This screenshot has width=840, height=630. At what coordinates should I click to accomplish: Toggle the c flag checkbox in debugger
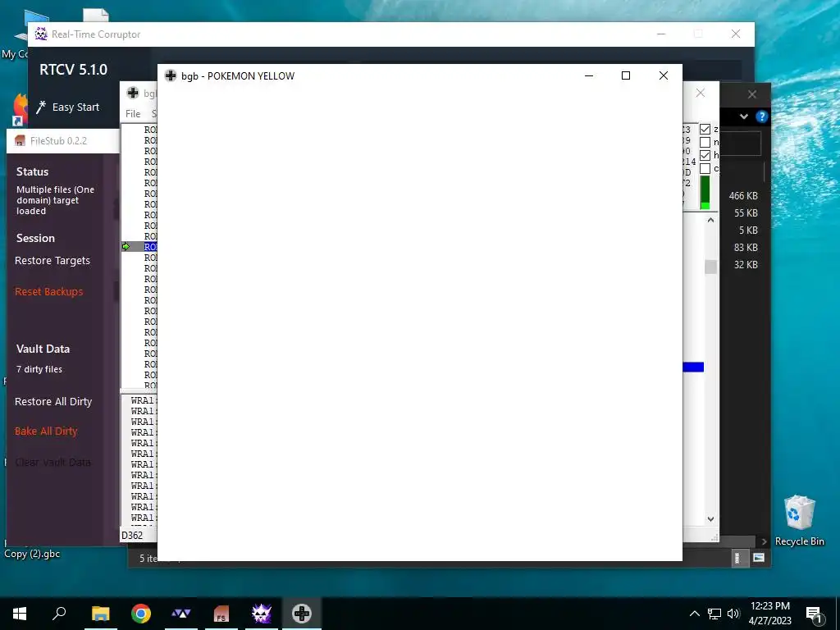[705, 168]
